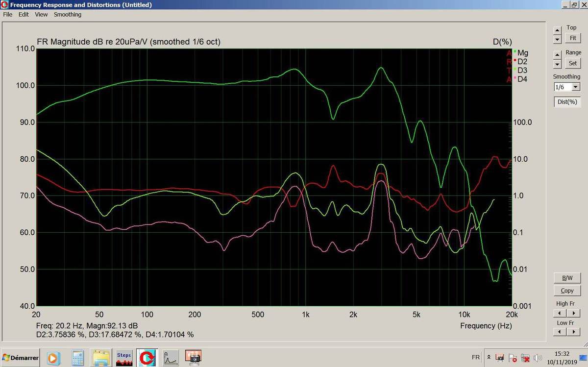Image resolution: width=588 pixels, height=367 pixels.
Task: Open the calculator taskbar icon
Action: (77, 358)
